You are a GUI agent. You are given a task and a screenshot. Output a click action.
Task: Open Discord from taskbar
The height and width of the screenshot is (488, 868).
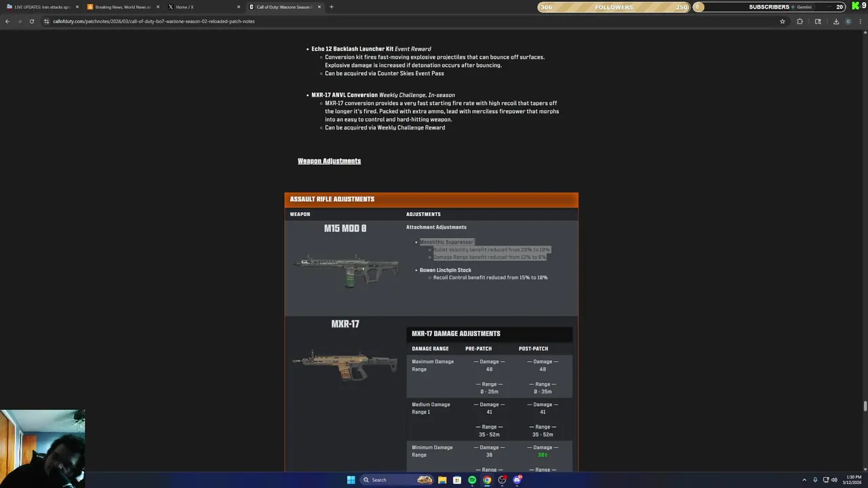[517, 480]
